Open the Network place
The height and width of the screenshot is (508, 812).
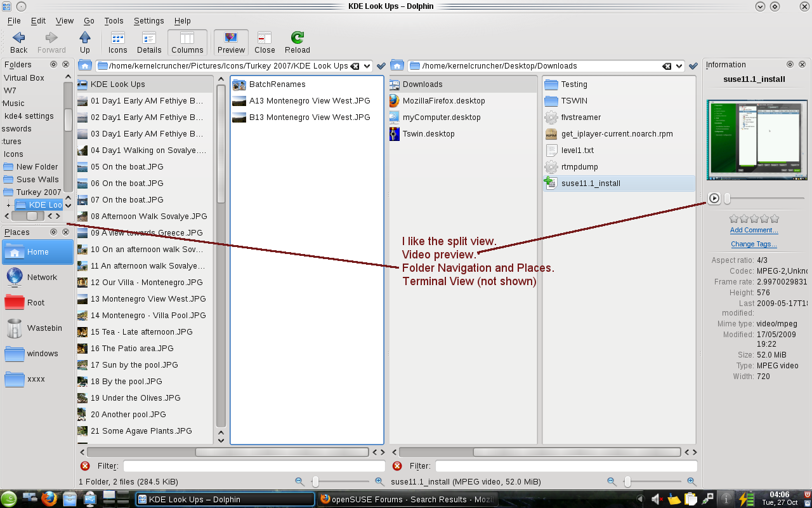pos(37,277)
